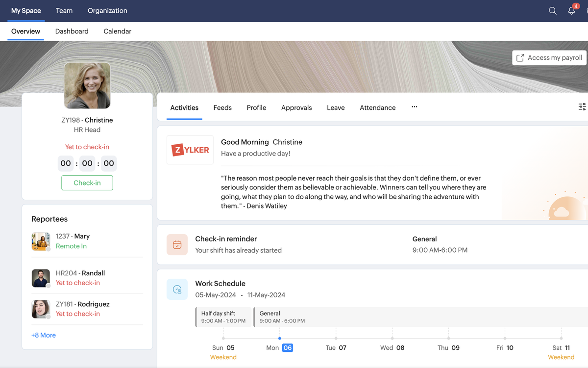Select Sun 05 on schedule timeline

223,347
